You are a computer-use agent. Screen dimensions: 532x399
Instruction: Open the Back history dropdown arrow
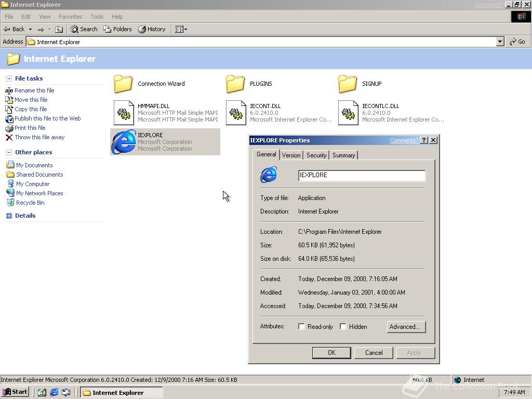point(30,29)
